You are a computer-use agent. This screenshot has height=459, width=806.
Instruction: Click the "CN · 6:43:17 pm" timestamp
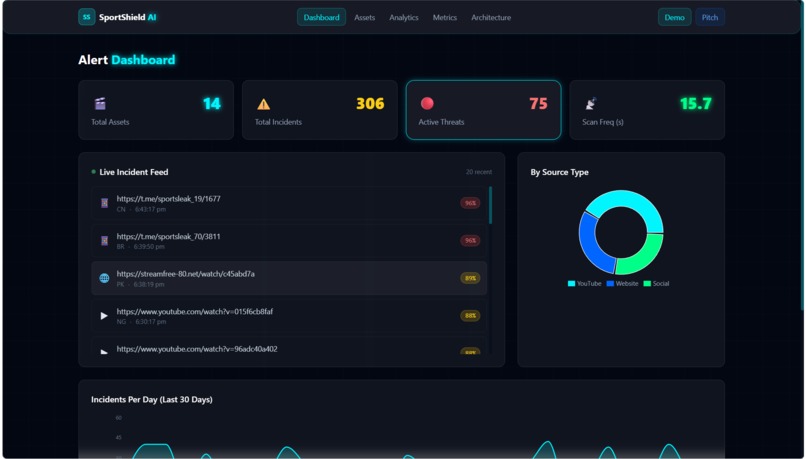141,210
